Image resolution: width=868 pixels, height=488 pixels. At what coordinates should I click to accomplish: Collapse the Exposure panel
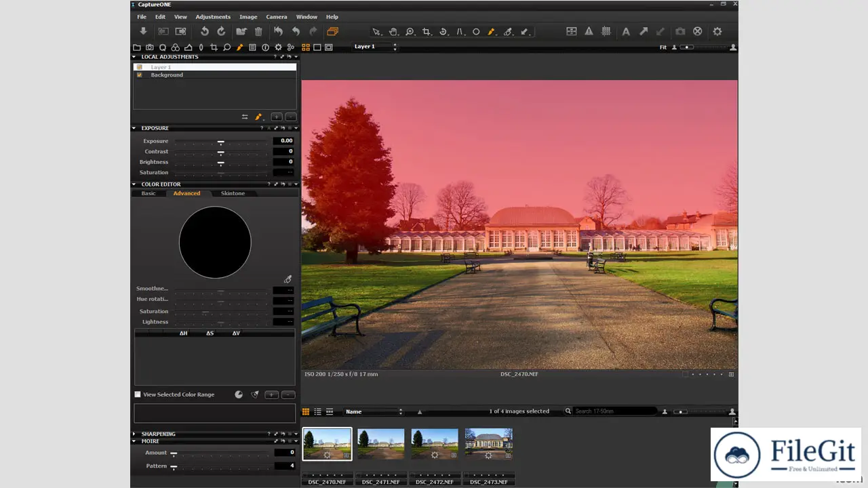coord(134,128)
